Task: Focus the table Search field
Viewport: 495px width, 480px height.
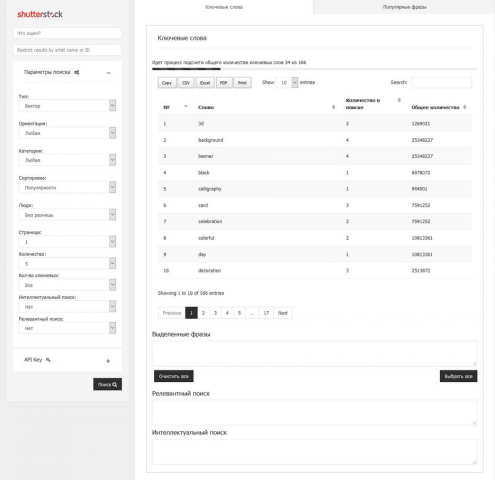Action: pyautogui.click(x=441, y=82)
